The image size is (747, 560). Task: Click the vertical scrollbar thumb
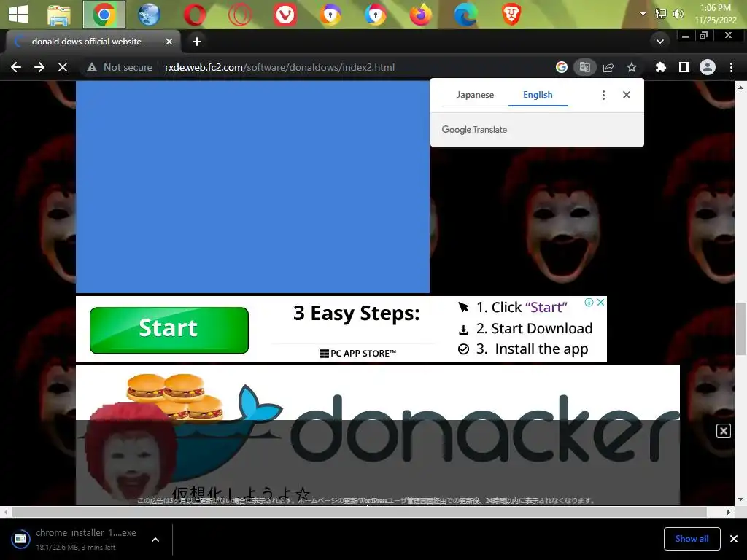click(x=740, y=329)
